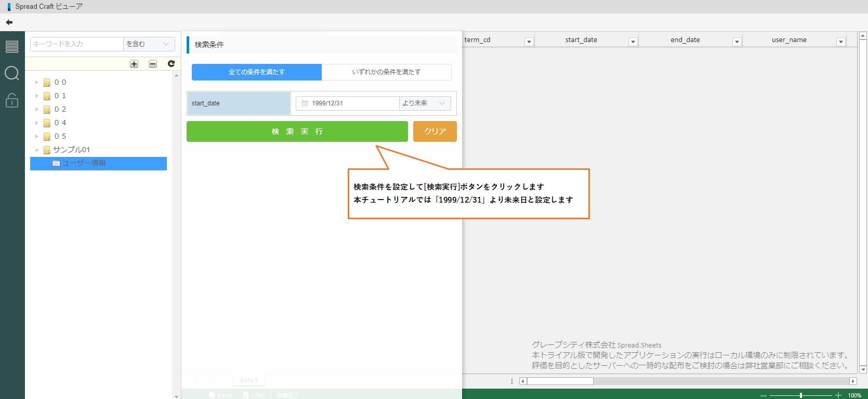Click the クリア button
This screenshot has width=868, height=399.
click(435, 131)
